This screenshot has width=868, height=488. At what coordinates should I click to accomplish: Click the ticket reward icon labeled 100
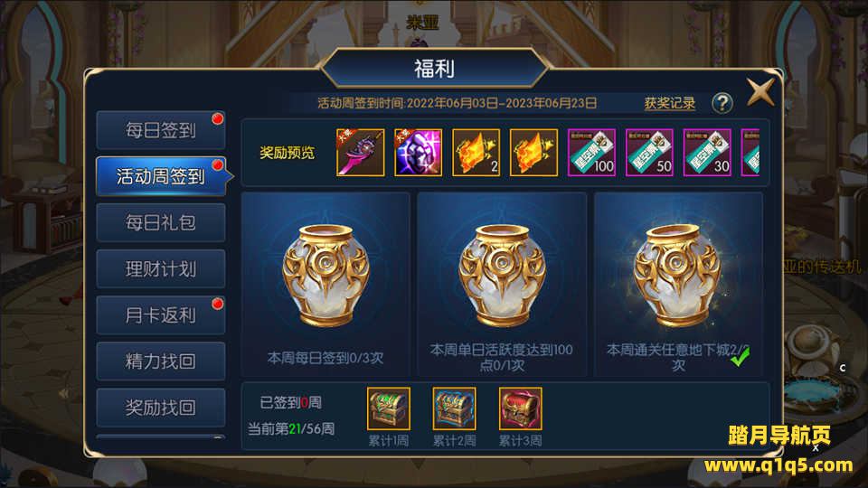pyautogui.click(x=591, y=153)
